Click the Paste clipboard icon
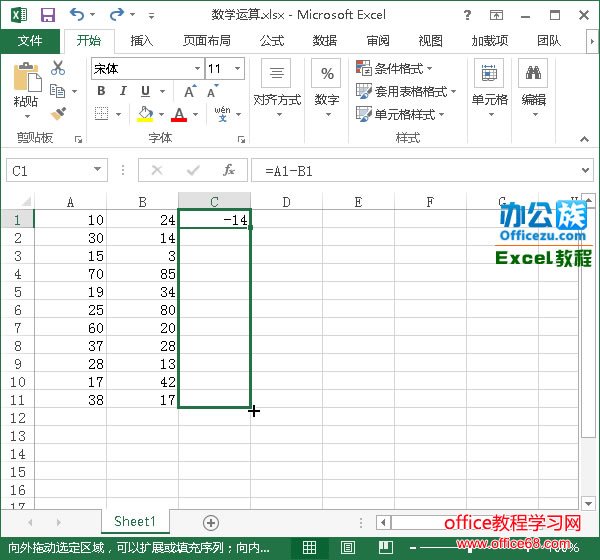 (27, 77)
